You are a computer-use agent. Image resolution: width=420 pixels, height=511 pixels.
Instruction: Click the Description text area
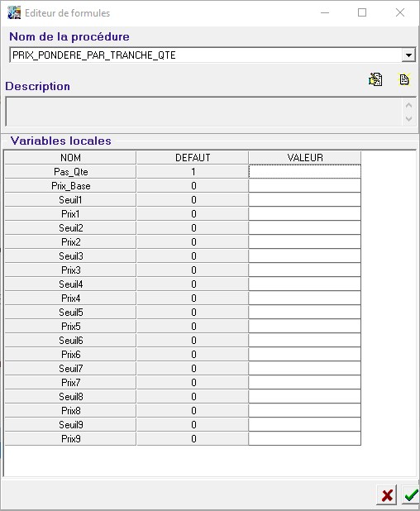pos(203,112)
